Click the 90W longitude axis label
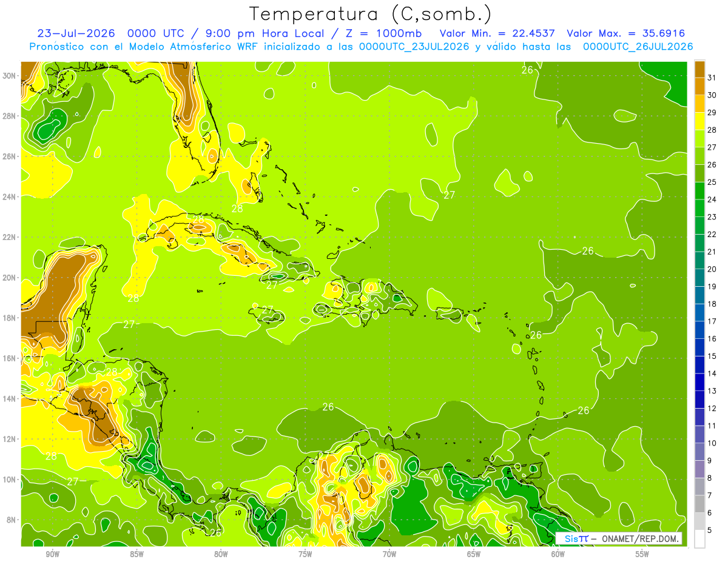The width and height of the screenshot is (728, 562). pos(52,554)
